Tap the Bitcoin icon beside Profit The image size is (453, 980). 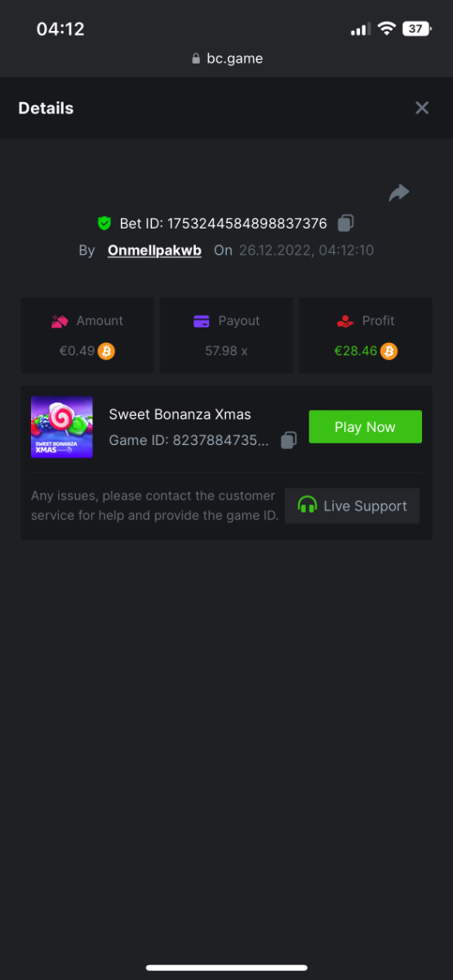pos(389,352)
